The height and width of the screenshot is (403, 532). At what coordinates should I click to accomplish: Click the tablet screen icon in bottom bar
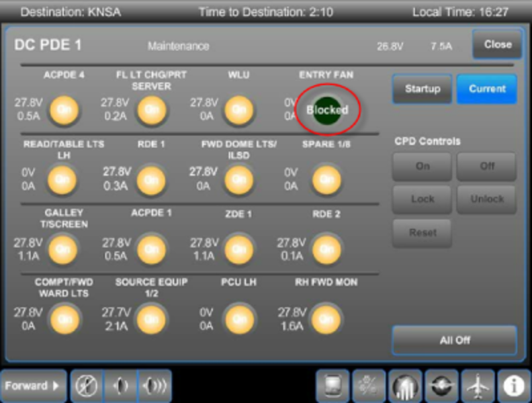(x=333, y=386)
